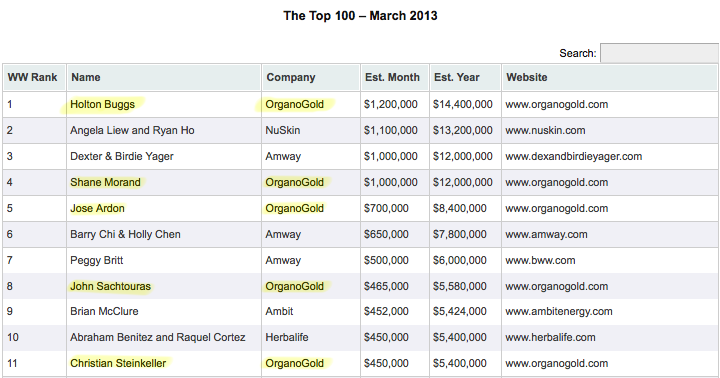The height and width of the screenshot is (378, 720).
Task: Select Angela Liew and Ryan Ho name
Action: click(x=132, y=130)
